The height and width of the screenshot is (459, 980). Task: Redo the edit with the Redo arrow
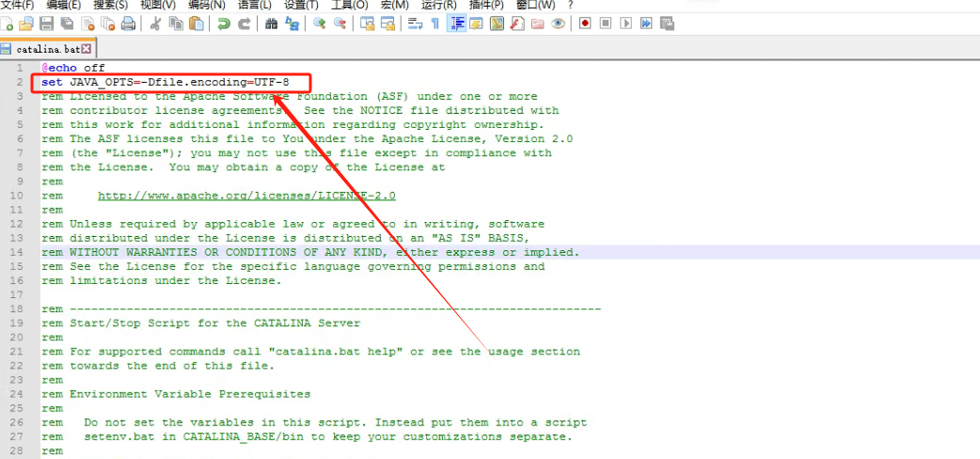pyautogui.click(x=245, y=24)
